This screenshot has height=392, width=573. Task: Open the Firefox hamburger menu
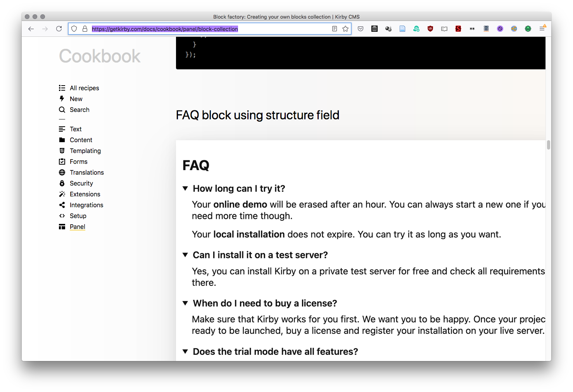click(542, 28)
